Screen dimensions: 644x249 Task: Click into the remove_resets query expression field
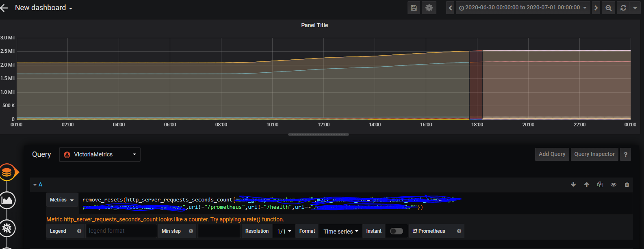356,203
